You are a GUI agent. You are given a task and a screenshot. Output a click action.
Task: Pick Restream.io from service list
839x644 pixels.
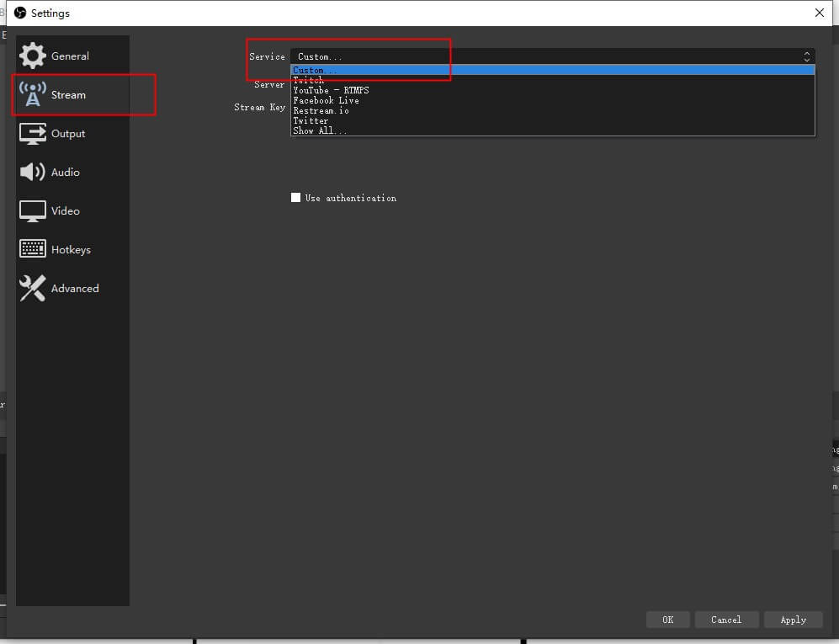(552, 111)
